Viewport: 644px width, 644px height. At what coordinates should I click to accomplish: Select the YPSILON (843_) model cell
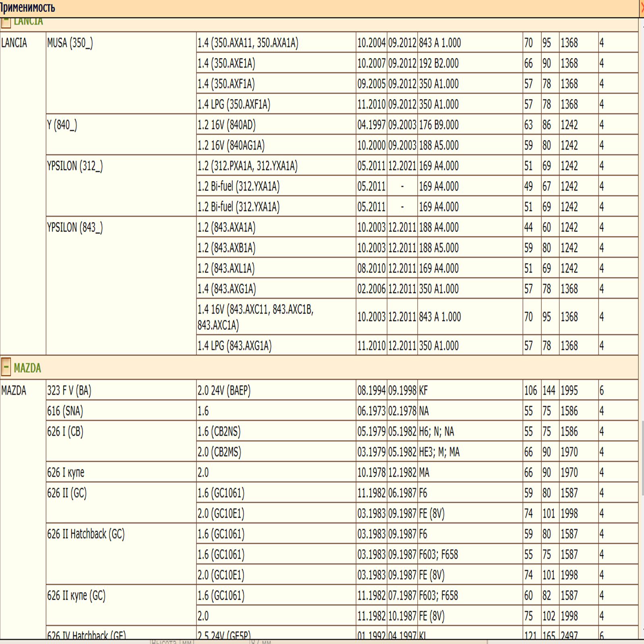(x=75, y=228)
